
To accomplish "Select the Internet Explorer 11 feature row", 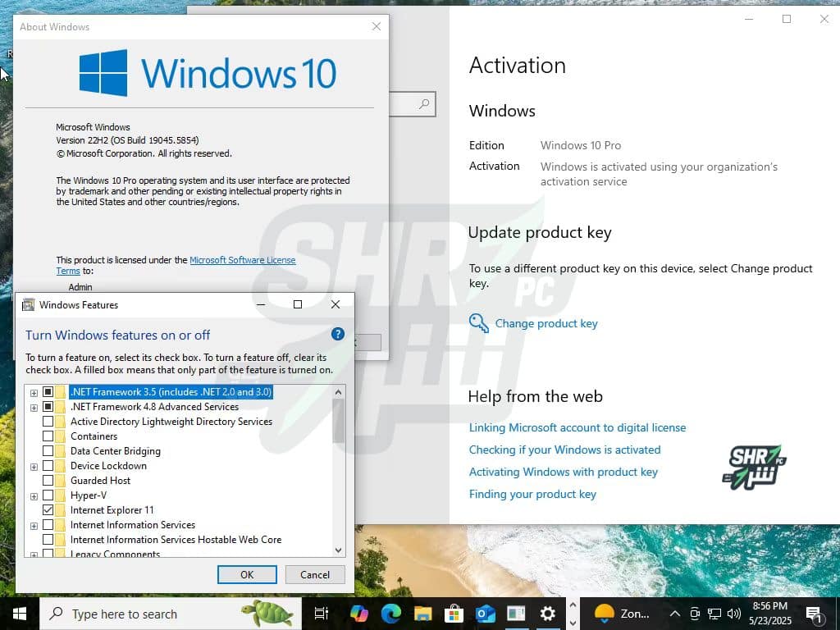I will pyautogui.click(x=112, y=510).
